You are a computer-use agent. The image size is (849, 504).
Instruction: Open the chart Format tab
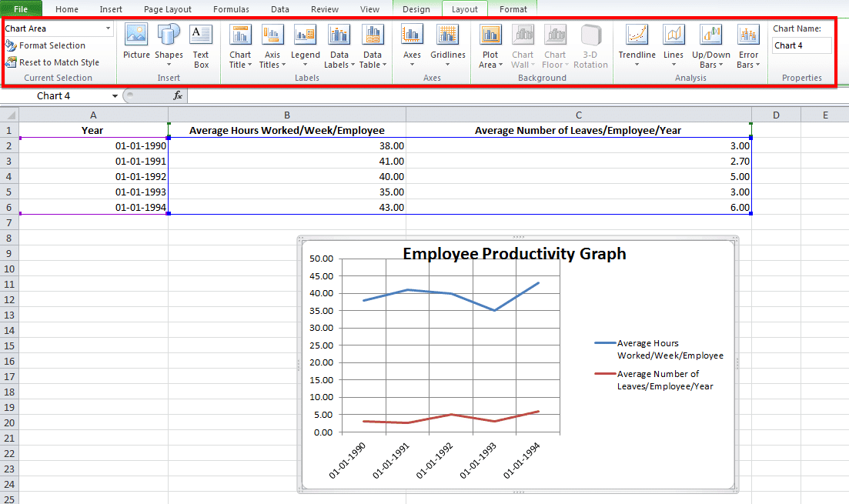(x=513, y=9)
